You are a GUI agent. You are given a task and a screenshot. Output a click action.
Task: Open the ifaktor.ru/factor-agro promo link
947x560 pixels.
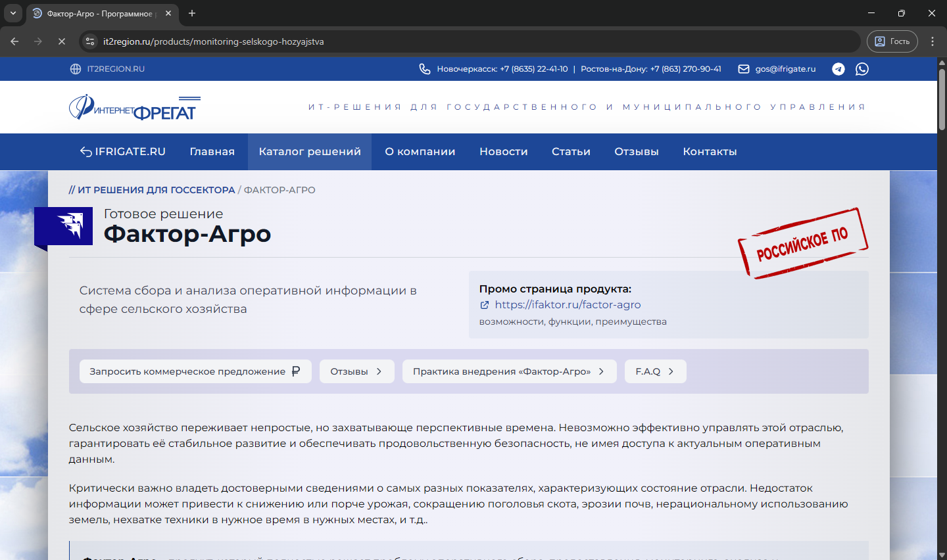568,305
